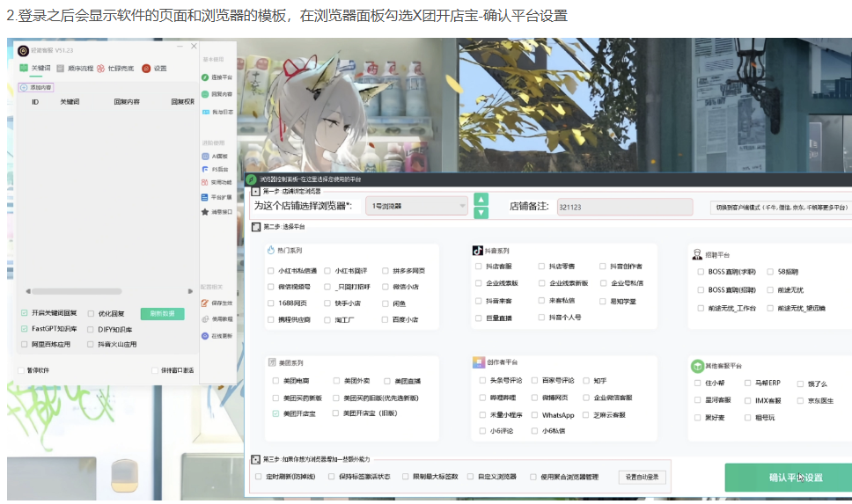Enable the WhatsApp platform checkbox
Viewport: 852px width, 504px height.
point(533,415)
